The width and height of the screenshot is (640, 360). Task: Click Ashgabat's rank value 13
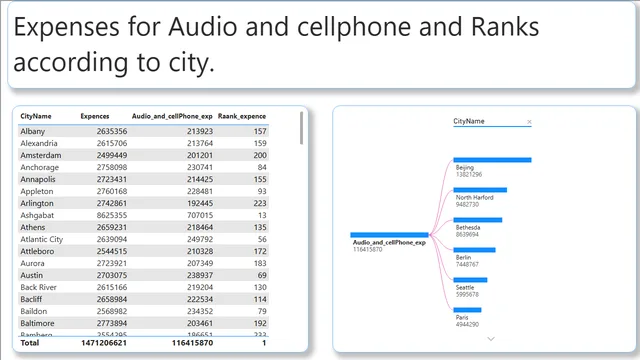[x=262, y=216]
